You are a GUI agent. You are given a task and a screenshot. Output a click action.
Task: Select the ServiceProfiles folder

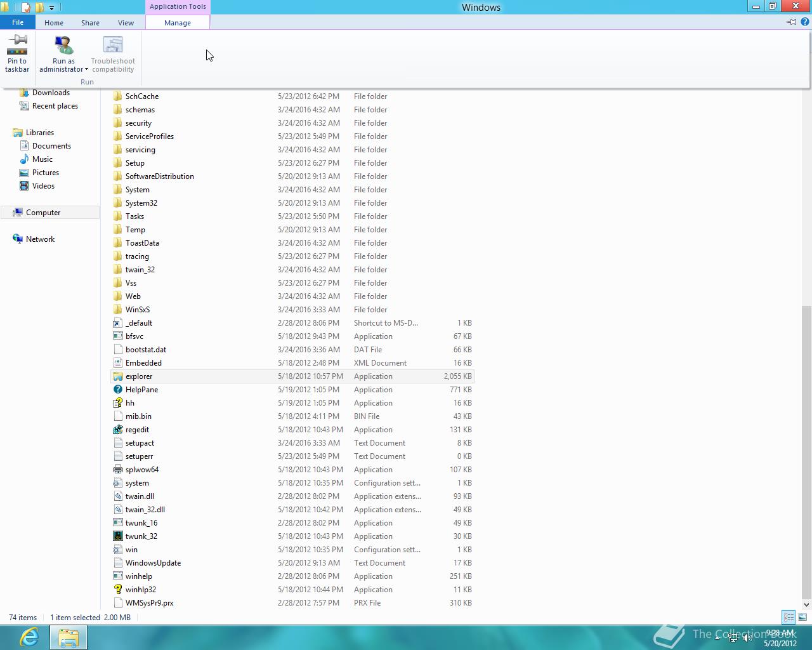point(292,136)
